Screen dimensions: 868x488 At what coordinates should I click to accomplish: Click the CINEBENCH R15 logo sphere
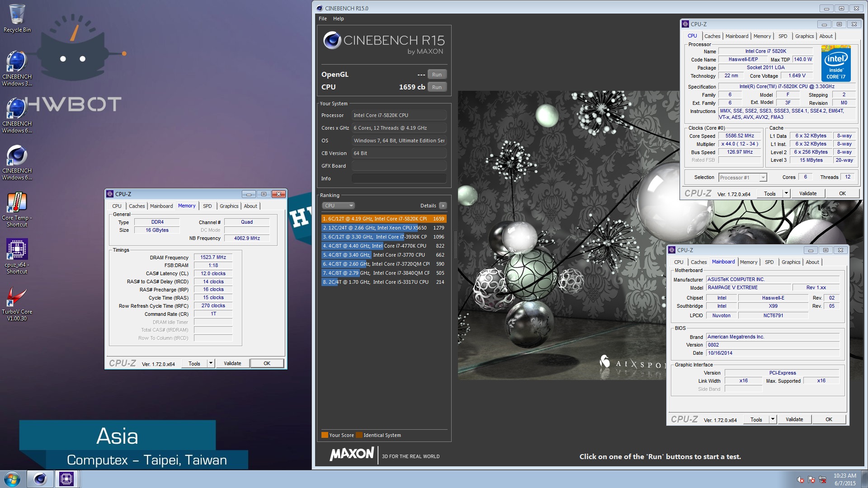332,40
